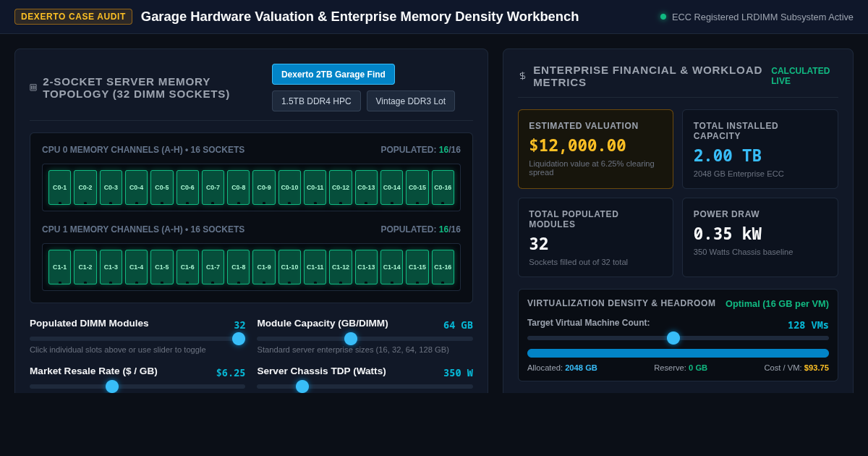
Task: Toggle DIMM slot C1-4
Action: pos(136,267)
